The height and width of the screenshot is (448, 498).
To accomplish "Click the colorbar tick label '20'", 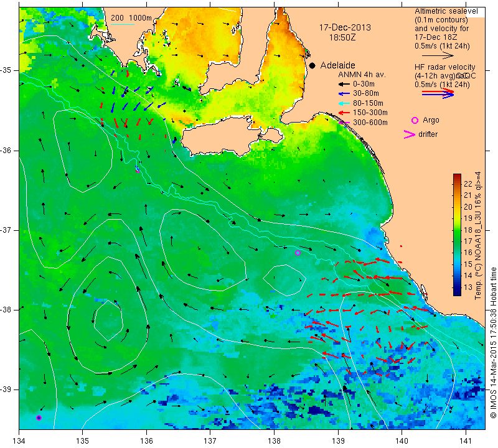I will point(468,207).
